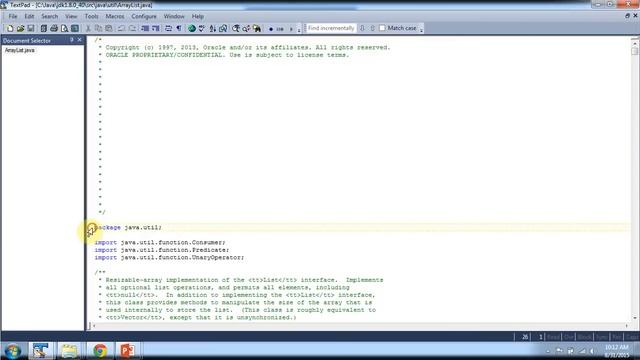
Task: Click the 'package java.util;' line
Action: pyautogui.click(x=128, y=227)
